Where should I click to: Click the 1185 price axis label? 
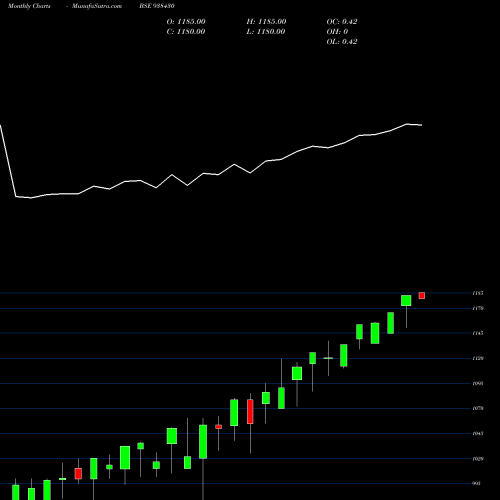(x=478, y=293)
